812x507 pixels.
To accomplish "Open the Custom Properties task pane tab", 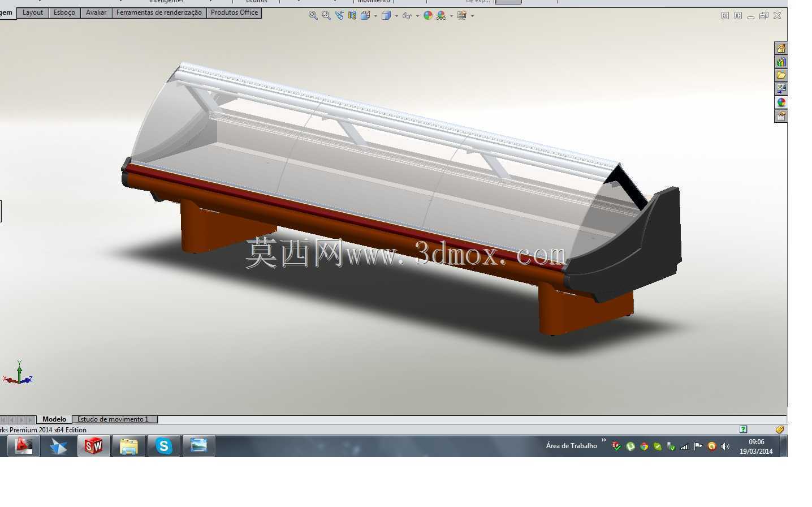I will [x=781, y=116].
